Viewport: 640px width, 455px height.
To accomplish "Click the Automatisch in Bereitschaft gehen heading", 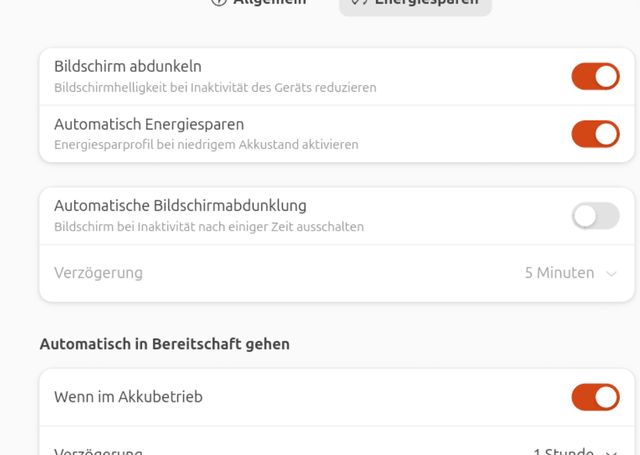I will click(164, 344).
